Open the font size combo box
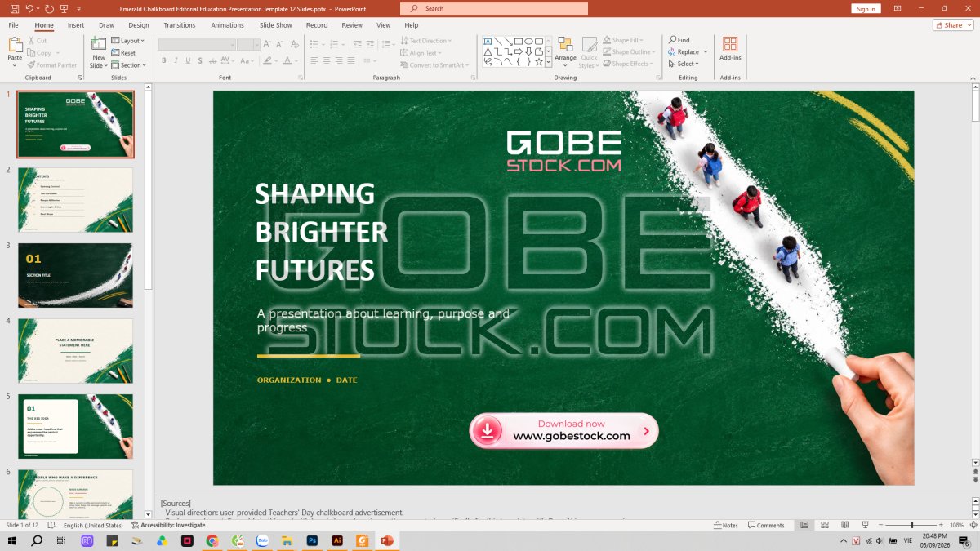 point(249,44)
